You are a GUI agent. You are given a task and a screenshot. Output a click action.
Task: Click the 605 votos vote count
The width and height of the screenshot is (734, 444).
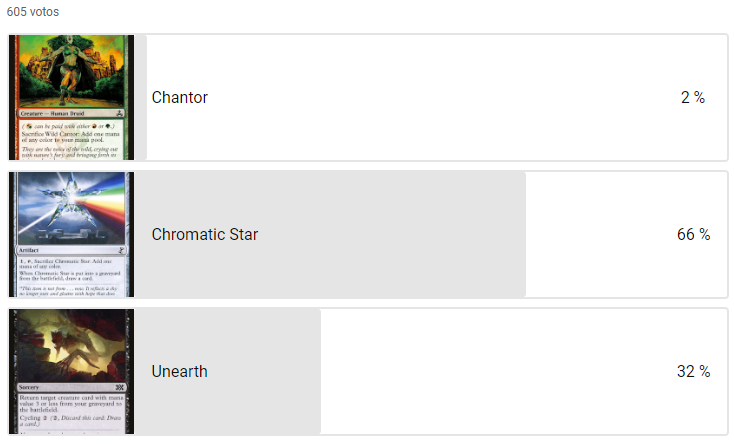click(33, 12)
